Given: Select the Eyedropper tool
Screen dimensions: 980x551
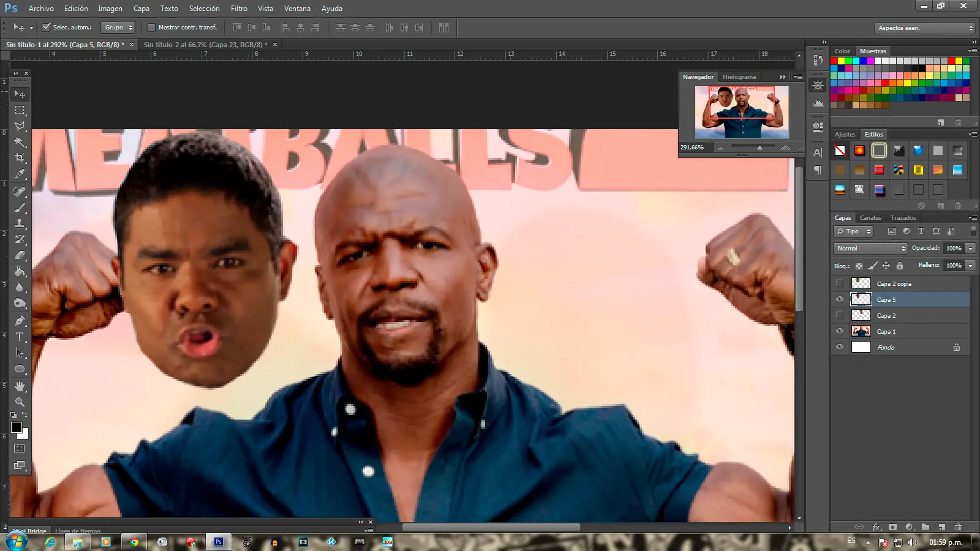Looking at the screenshot, I should 20,174.
